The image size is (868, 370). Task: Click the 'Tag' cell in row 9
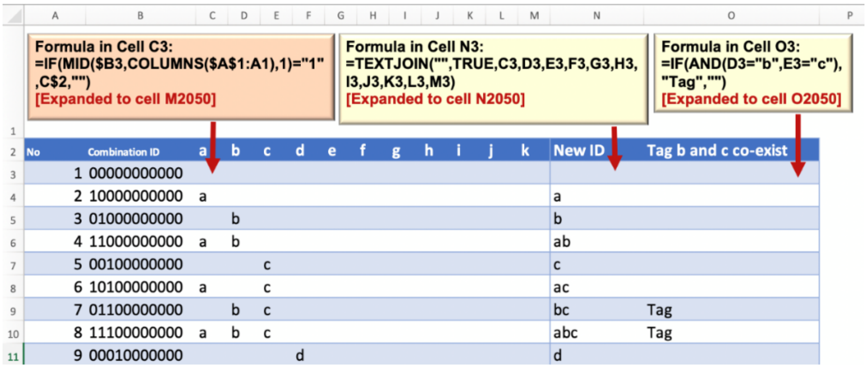click(x=659, y=310)
